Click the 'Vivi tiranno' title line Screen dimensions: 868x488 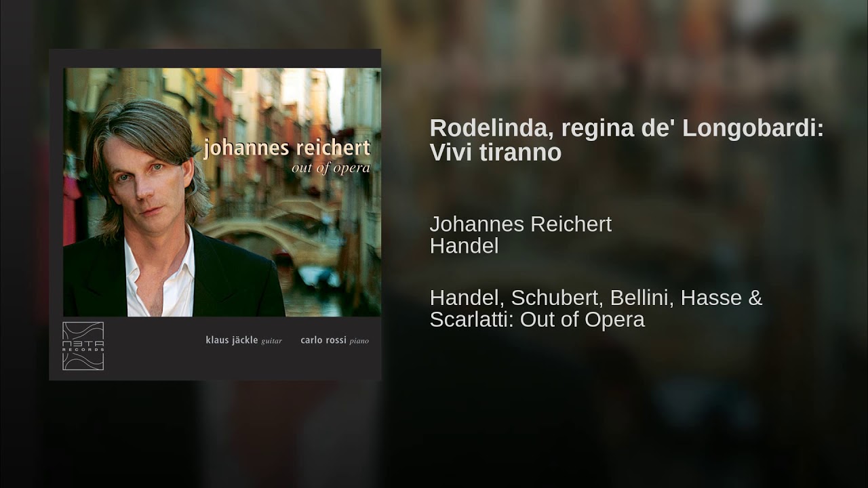(496, 152)
